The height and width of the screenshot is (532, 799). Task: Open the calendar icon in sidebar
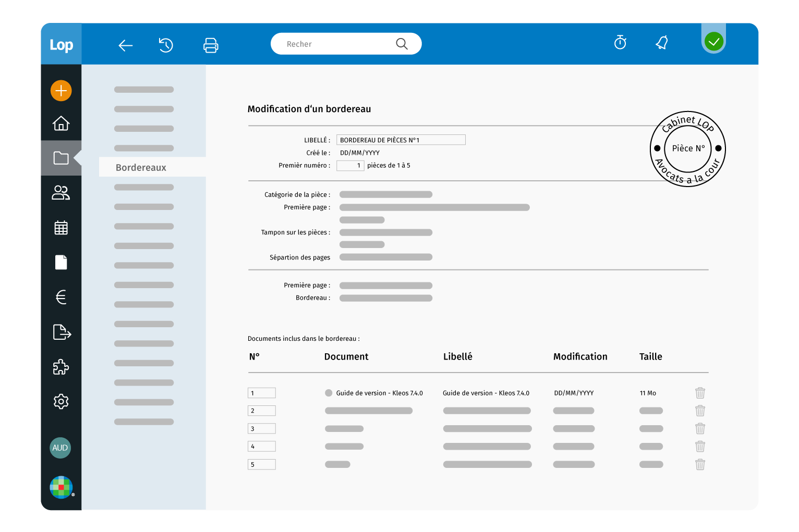click(x=61, y=228)
